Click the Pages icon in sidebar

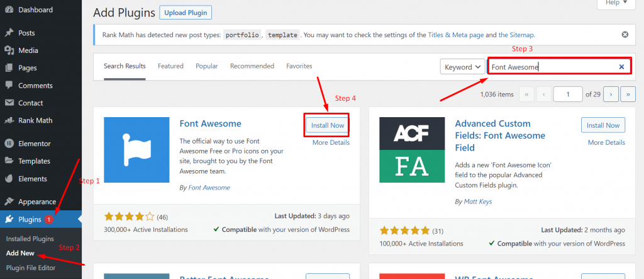9,68
